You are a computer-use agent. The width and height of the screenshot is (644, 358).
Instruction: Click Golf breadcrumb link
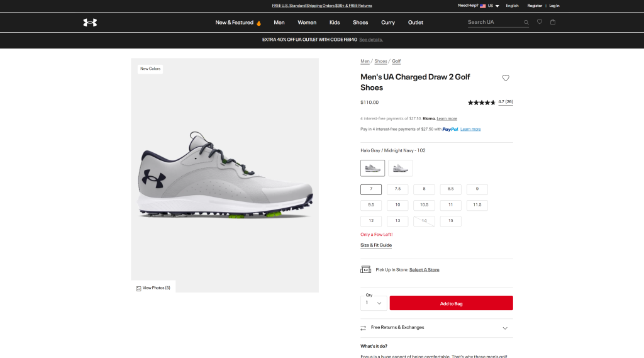[396, 61]
